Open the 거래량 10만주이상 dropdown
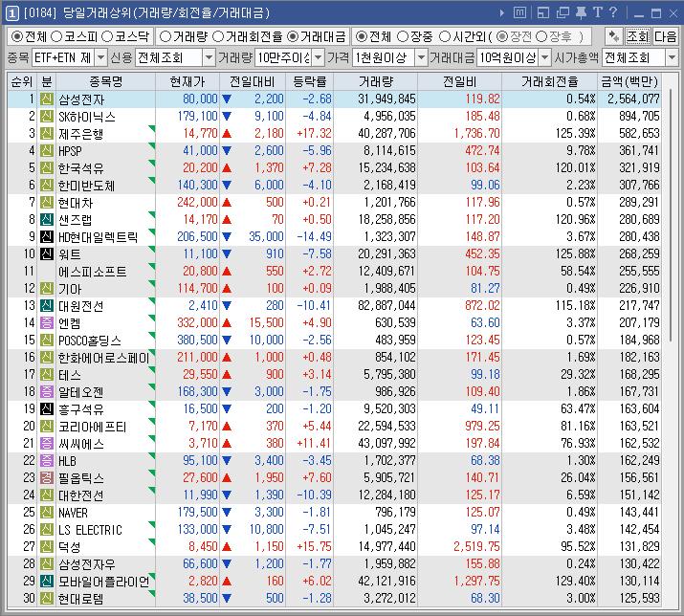The width and height of the screenshot is (684, 616). [319, 57]
